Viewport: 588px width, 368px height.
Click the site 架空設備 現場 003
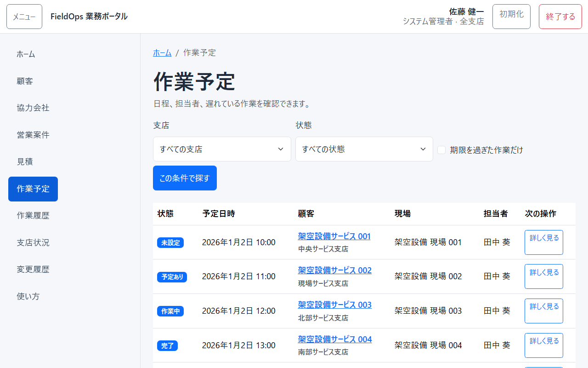click(x=428, y=311)
